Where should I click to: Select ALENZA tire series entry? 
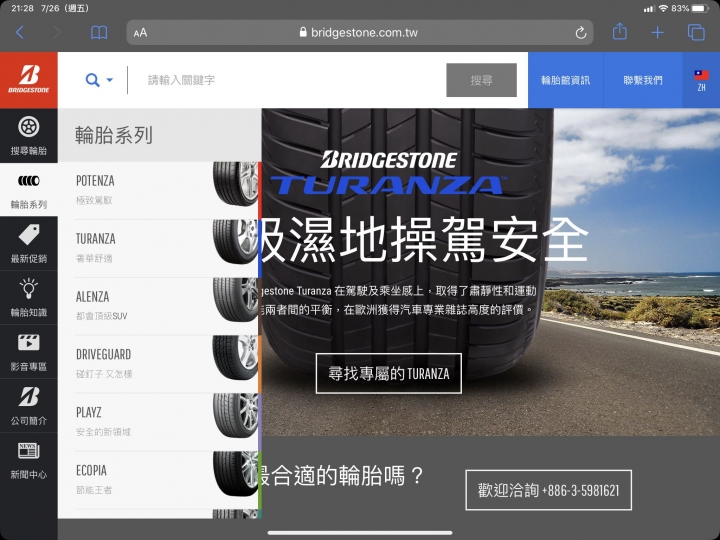159,306
